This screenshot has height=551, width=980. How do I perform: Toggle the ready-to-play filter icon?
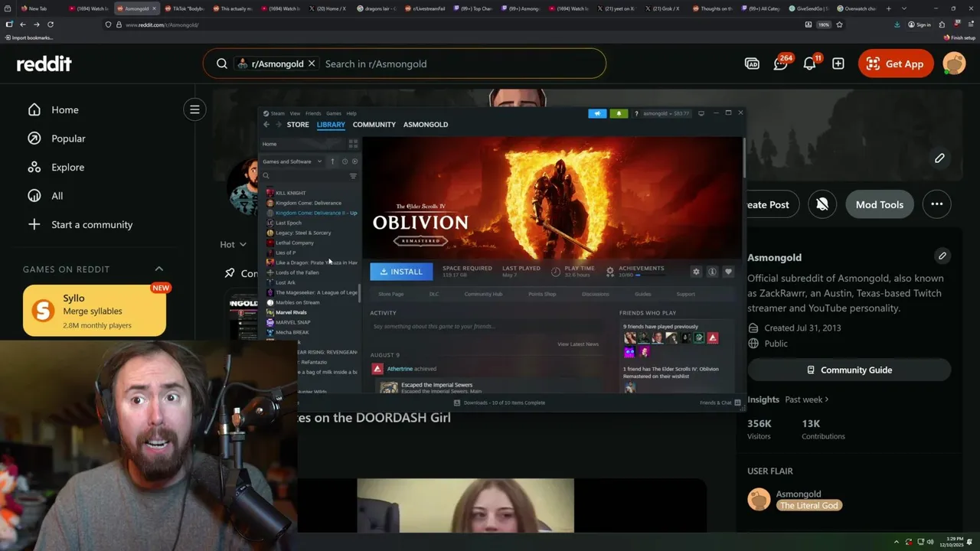[354, 161]
